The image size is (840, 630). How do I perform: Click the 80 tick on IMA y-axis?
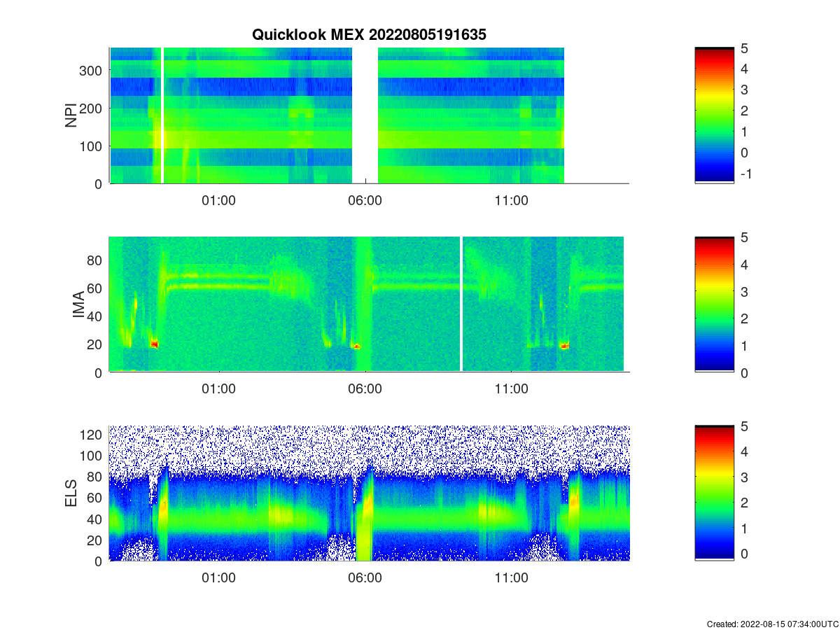pos(96,260)
